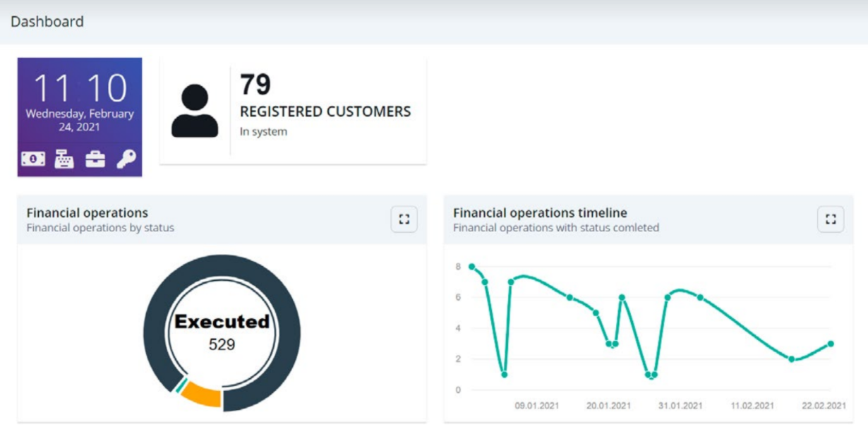
Task: Expand Financial operations donut chart to fullscreen
Action: [404, 219]
